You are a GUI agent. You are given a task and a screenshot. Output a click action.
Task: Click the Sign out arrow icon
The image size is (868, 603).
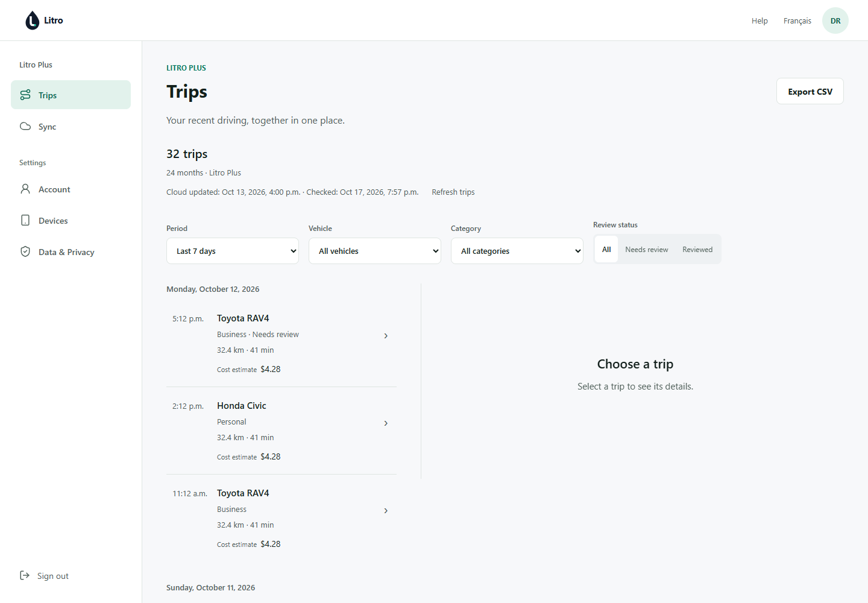click(x=25, y=575)
